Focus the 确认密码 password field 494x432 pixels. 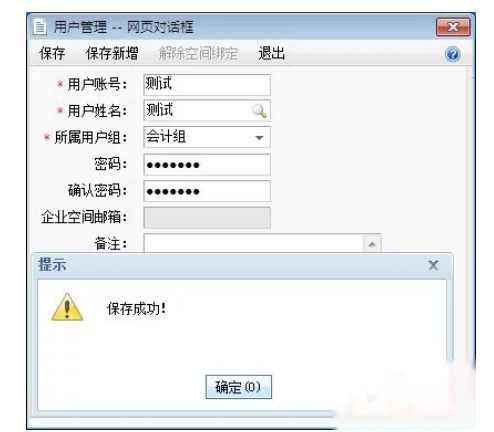(207, 191)
